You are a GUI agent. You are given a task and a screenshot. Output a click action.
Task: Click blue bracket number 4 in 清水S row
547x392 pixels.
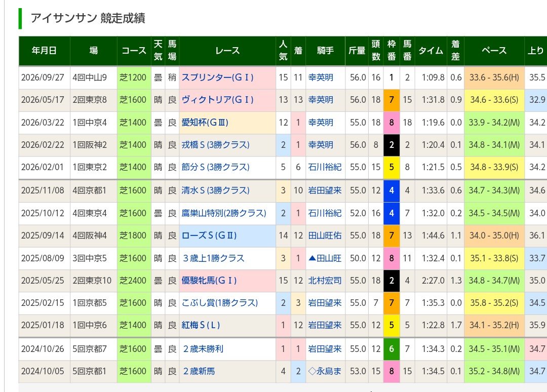click(392, 190)
